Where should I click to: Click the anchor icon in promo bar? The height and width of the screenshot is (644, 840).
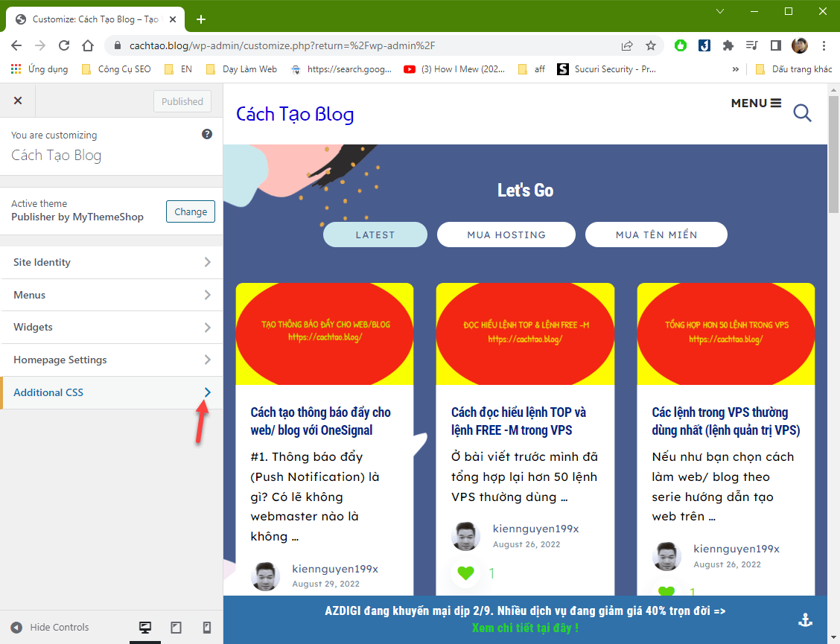805,620
